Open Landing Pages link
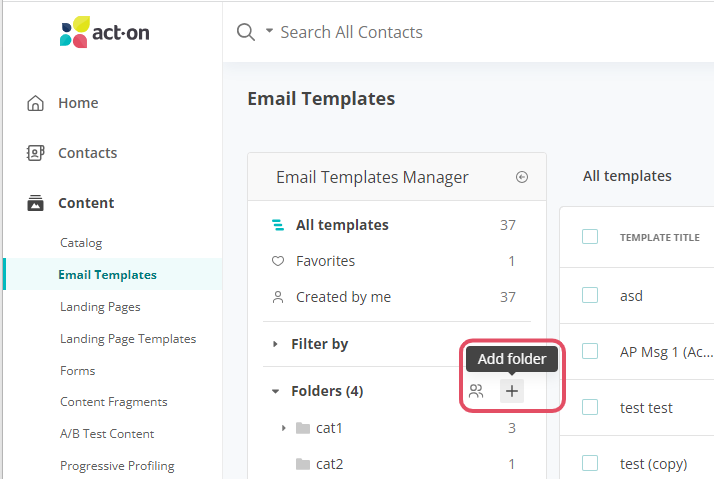The image size is (714, 479). (100, 307)
